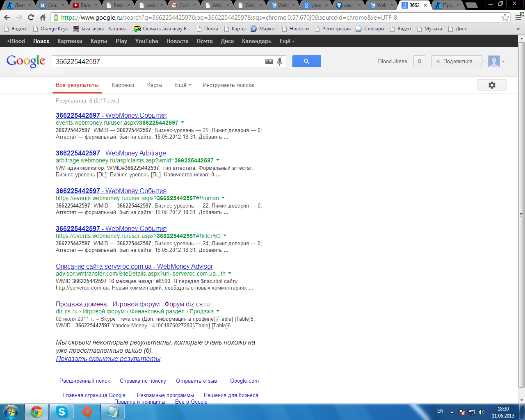The height and width of the screenshot is (420, 525).
Task: Open account dropdown arrow next to avatar
Action: 503,62
